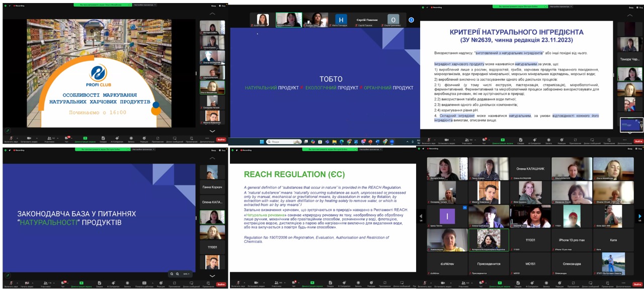Open Настройки просмотра beside the Ольга Михайлова banner
Image resolution: width=644 pixels, height=290 pixels.
pyautogui.click(x=144, y=5)
